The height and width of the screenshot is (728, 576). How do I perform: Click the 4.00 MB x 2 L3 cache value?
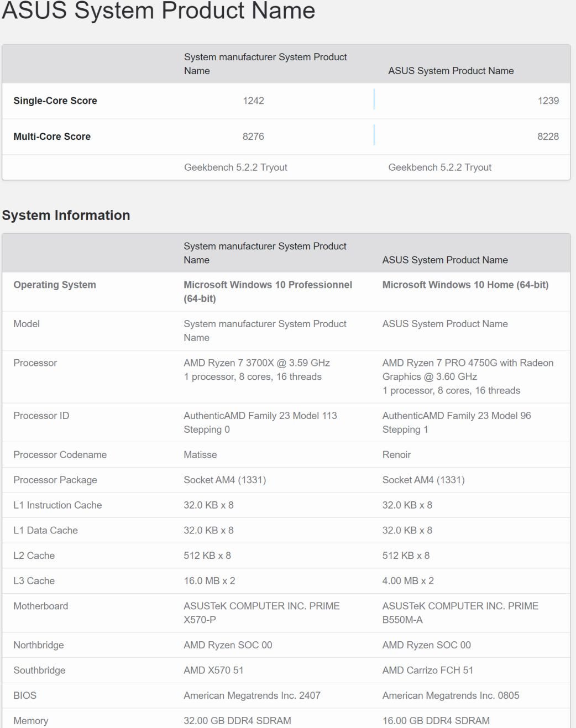[x=408, y=580]
